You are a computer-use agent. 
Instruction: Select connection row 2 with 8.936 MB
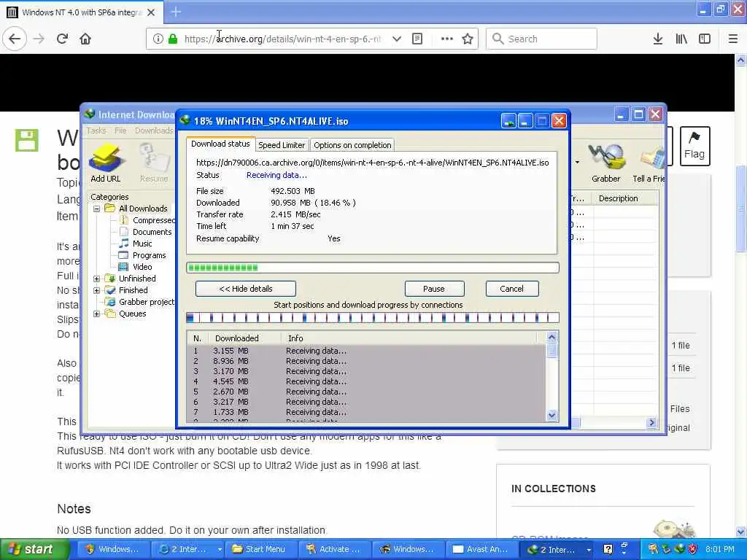[366, 361]
